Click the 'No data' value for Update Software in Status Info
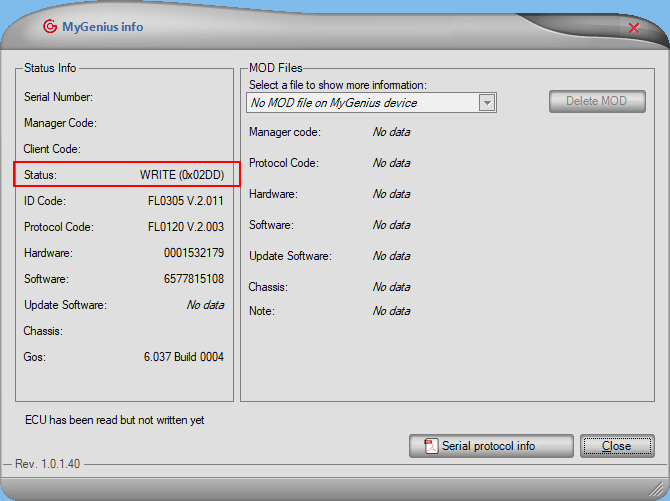The width and height of the screenshot is (670, 501). (206, 305)
